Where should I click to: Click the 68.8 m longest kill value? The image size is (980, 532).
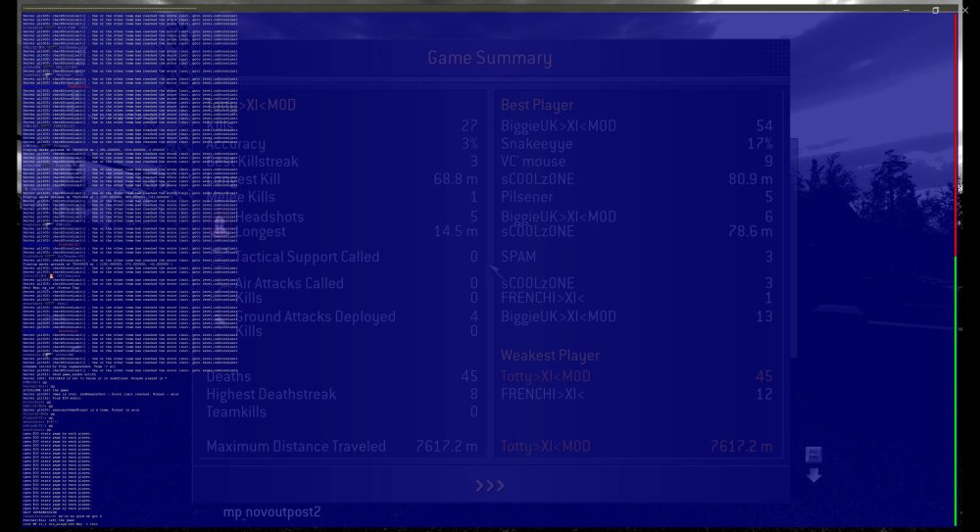456,179
